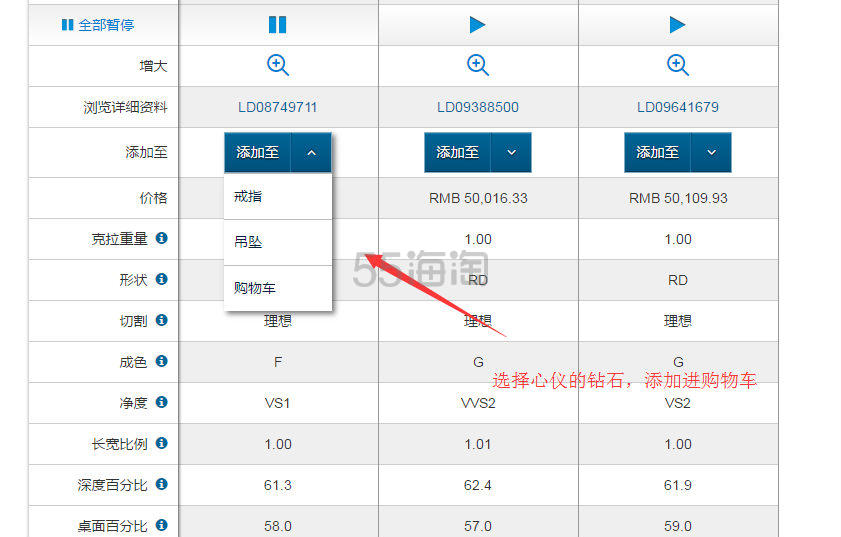Play the video for diamond LD09641679

678,25
